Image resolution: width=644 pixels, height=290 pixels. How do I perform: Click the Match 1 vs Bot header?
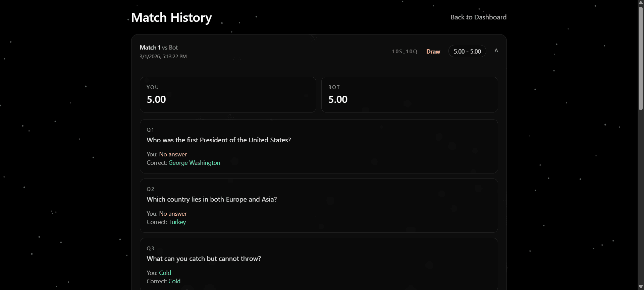click(159, 47)
